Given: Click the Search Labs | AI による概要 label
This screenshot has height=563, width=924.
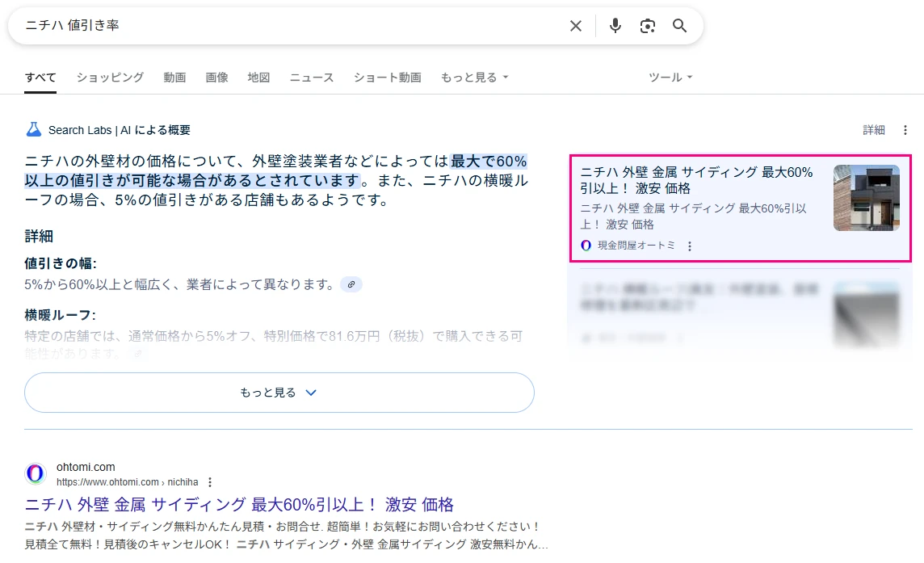Looking at the screenshot, I should [x=119, y=130].
